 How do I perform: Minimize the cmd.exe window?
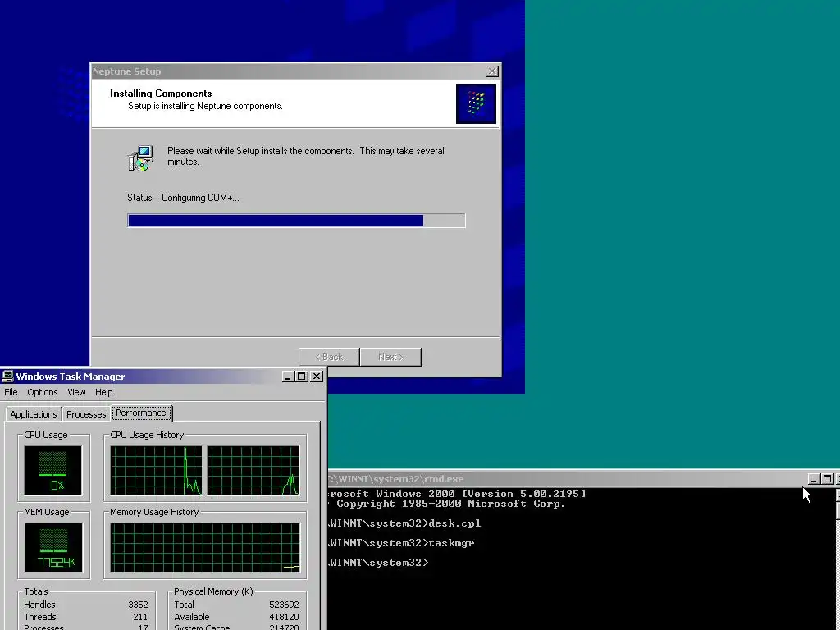pos(814,479)
